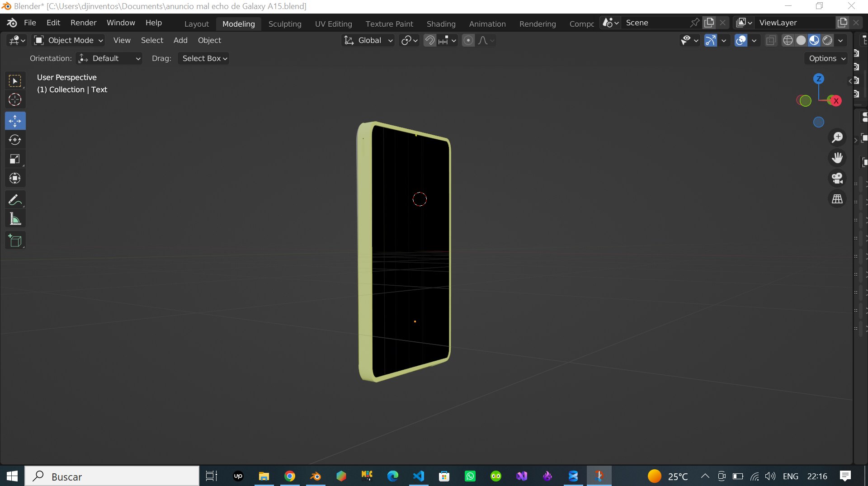Select the Select Box tool in toolbar
This screenshot has width=868, height=486.
pyautogui.click(x=15, y=81)
